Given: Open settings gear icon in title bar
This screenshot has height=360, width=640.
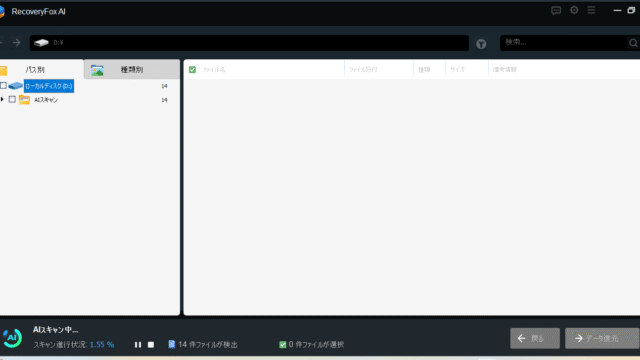Looking at the screenshot, I should click(x=574, y=10).
